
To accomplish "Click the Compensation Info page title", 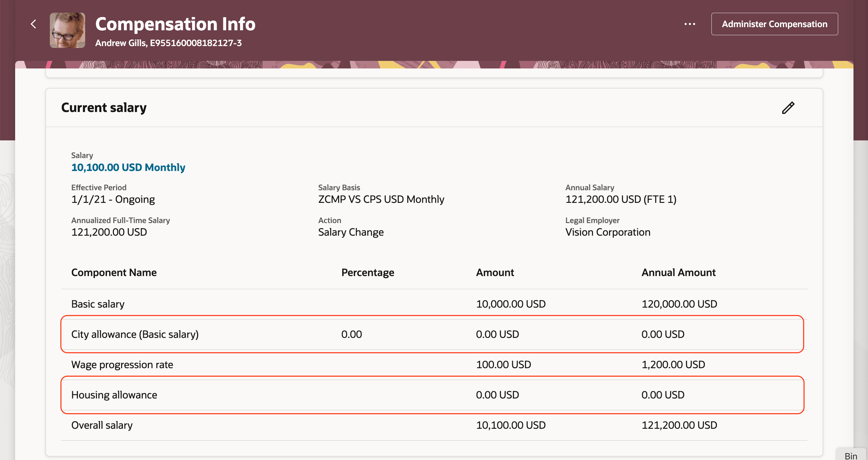I will [x=175, y=24].
